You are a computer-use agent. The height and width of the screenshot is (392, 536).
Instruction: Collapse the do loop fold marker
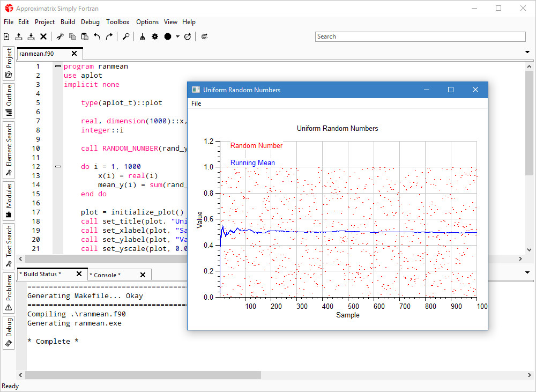click(58, 167)
